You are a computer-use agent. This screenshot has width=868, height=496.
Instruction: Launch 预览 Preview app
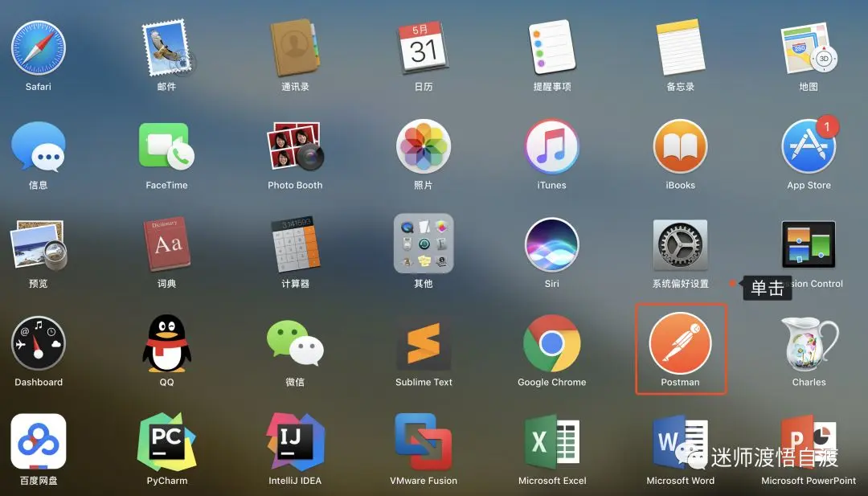click(x=39, y=245)
